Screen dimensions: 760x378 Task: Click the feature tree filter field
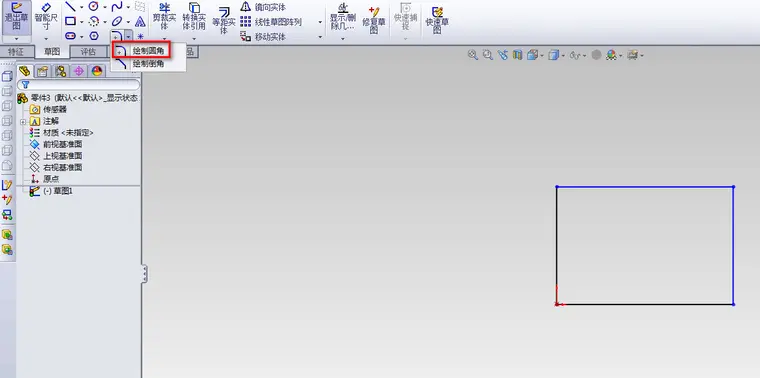click(x=79, y=85)
